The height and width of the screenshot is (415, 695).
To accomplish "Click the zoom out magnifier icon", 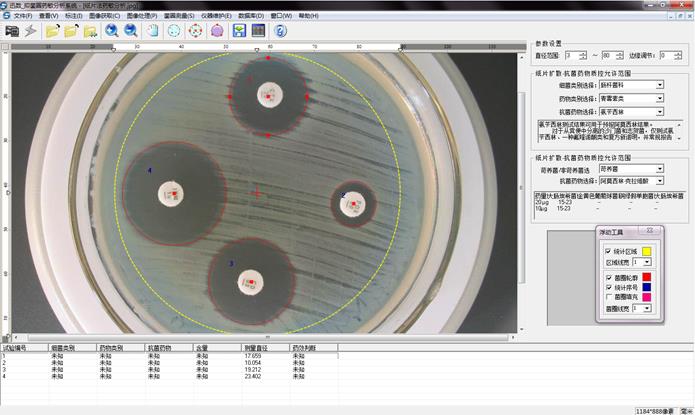I will pyautogui.click(x=131, y=31).
